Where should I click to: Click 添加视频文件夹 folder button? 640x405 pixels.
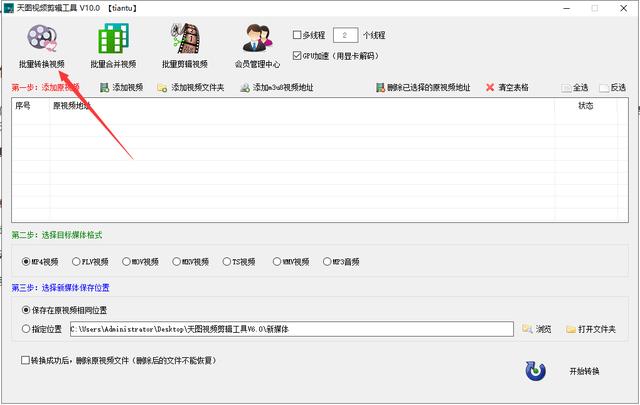(191, 87)
